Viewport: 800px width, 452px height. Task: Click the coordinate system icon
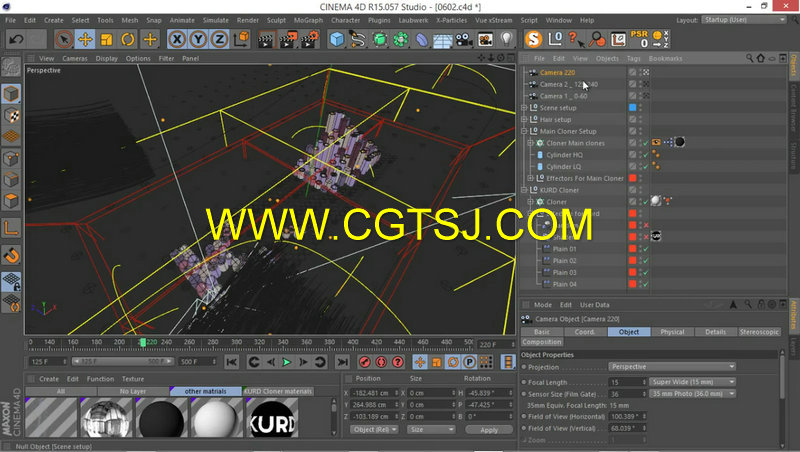tap(241, 39)
